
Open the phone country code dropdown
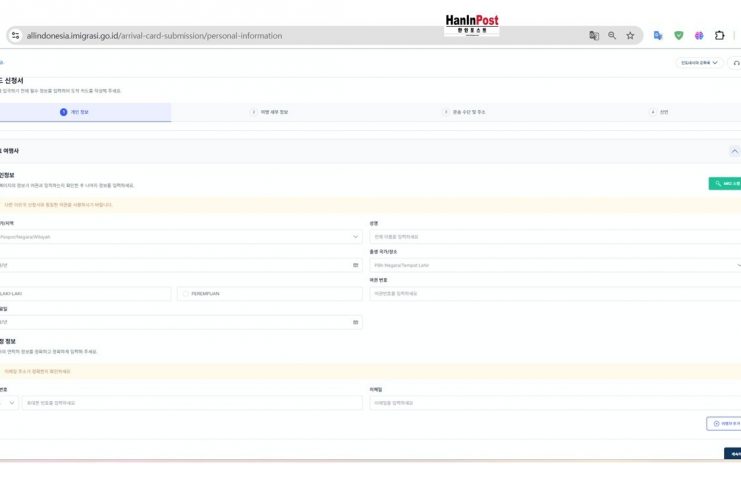click(10, 402)
